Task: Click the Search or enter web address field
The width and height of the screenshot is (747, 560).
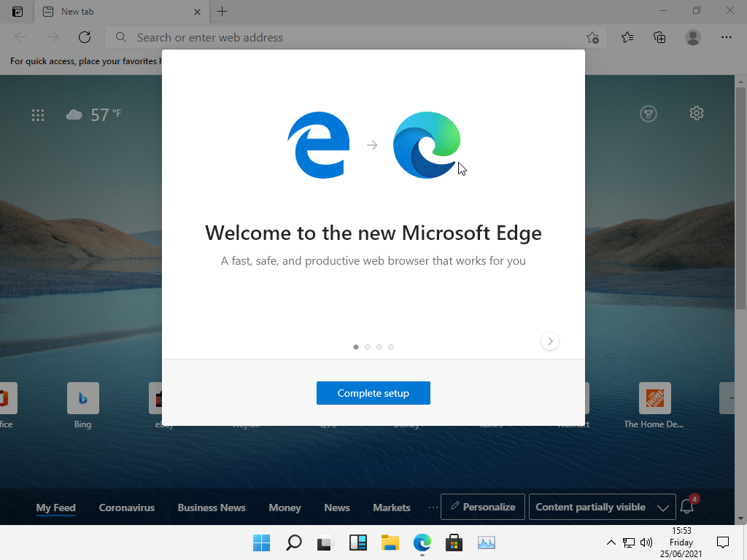Action: click(x=350, y=37)
